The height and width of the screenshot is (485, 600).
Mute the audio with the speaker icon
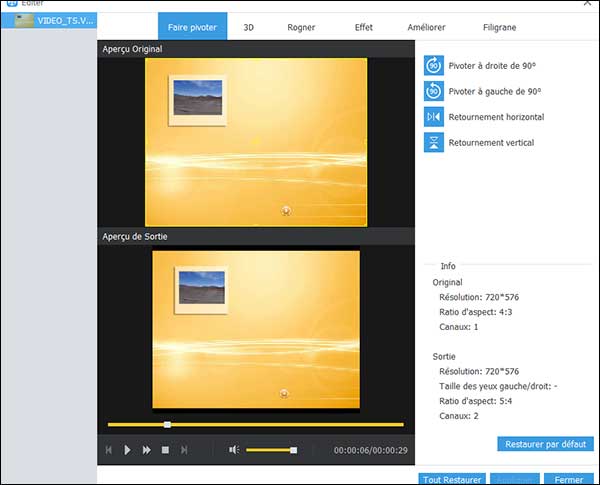234,450
